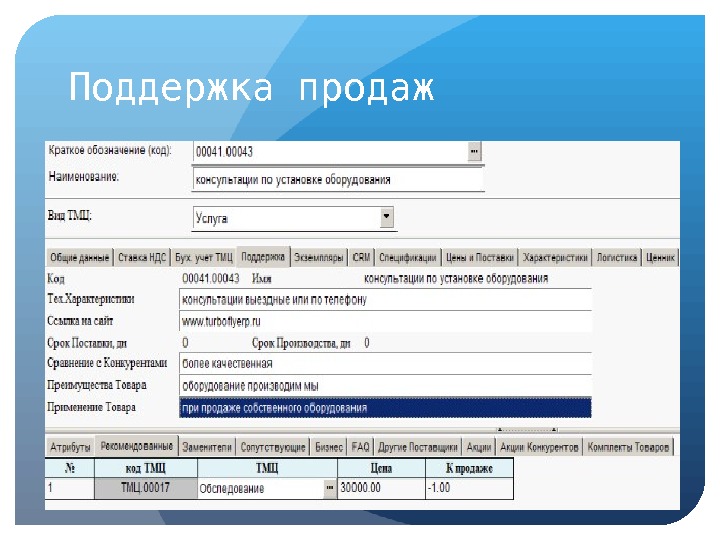Select the Обследование cell
The width and height of the screenshot is (720, 540).
click(x=261, y=488)
